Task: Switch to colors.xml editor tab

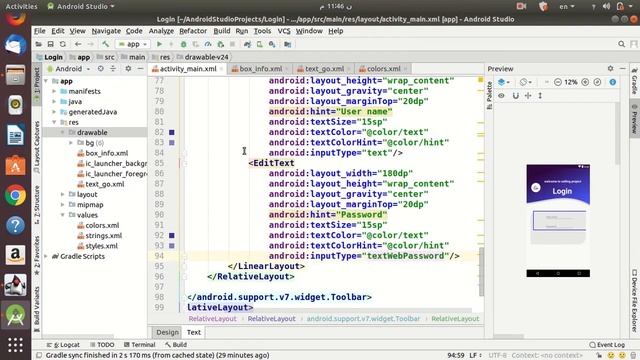Action: coord(384,69)
